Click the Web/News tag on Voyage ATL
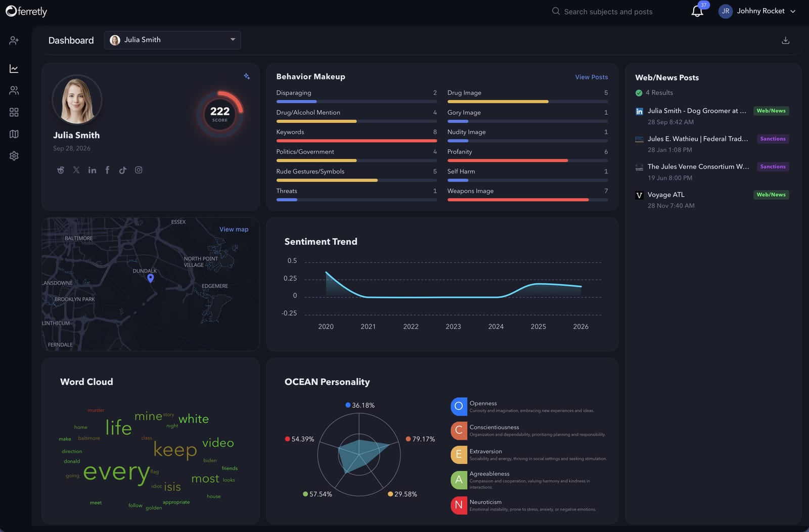The height and width of the screenshot is (532, 809). (771, 195)
